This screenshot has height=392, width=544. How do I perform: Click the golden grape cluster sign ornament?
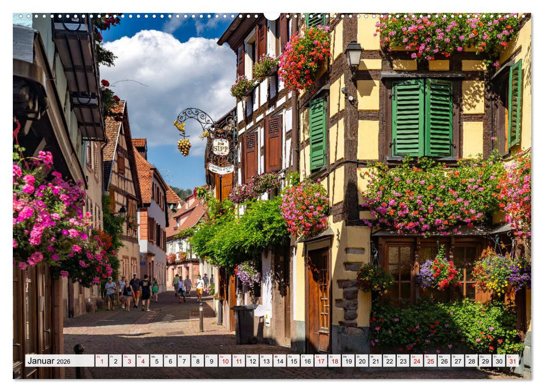pos(184,147)
